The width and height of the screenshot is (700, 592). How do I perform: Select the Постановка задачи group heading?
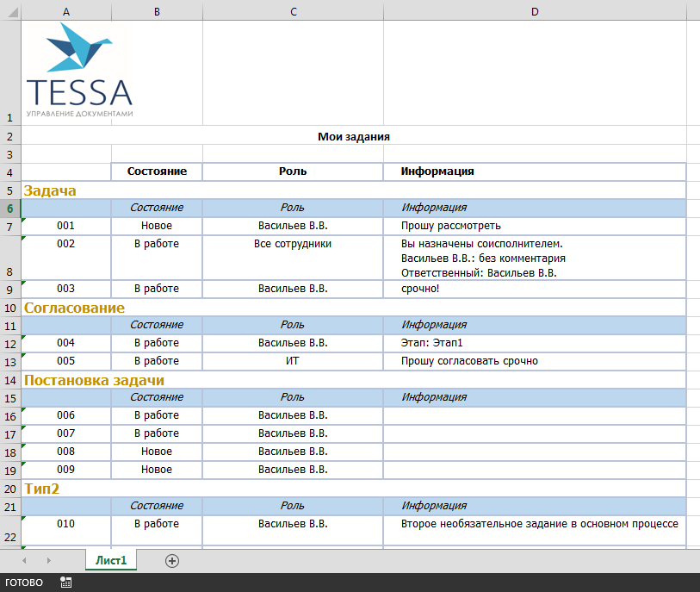pos(354,380)
